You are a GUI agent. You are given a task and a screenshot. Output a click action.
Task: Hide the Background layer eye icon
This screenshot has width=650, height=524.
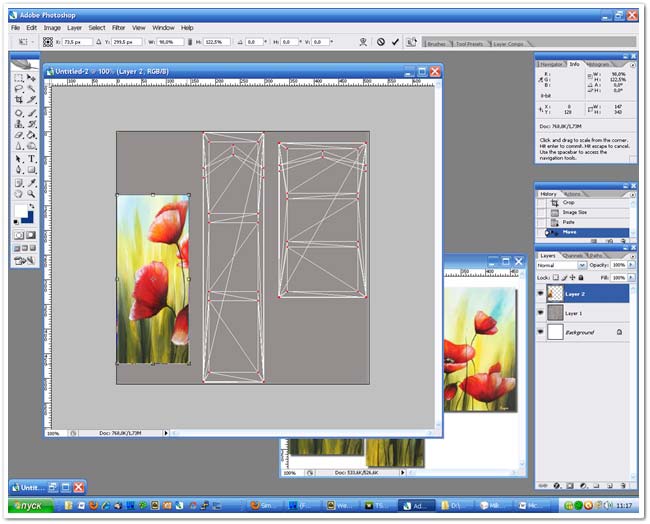coord(541,332)
